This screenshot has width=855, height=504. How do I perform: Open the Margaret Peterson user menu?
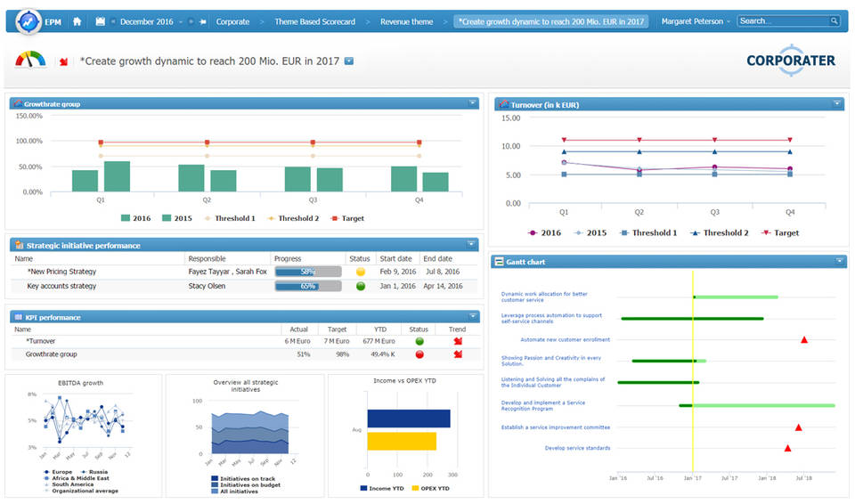click(x=696, y=21)
